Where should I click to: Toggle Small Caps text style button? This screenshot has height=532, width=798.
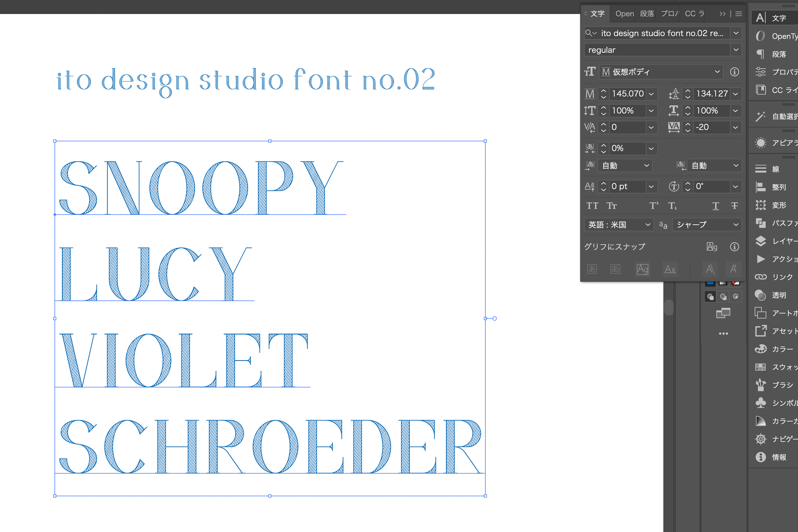611,206
